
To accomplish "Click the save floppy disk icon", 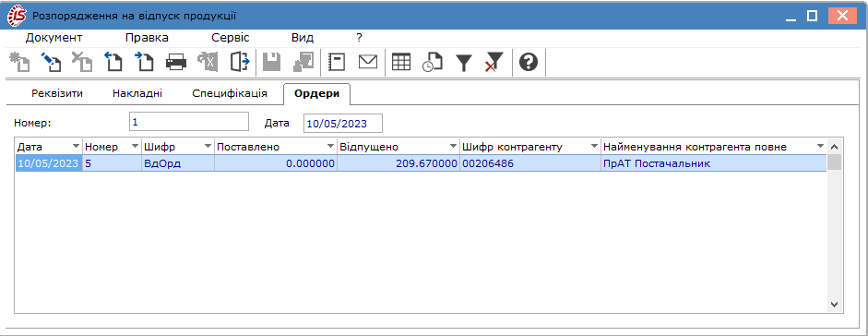I will [x=271, y=62].
